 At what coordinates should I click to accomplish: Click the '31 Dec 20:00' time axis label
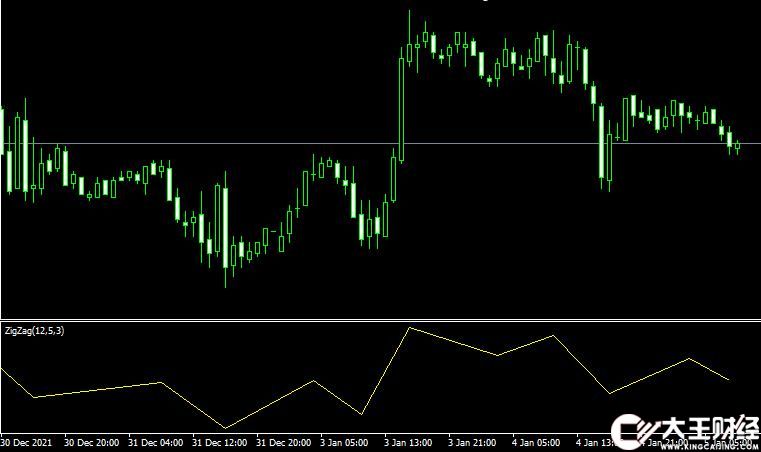pyautogui.click(x=283, y=443)
